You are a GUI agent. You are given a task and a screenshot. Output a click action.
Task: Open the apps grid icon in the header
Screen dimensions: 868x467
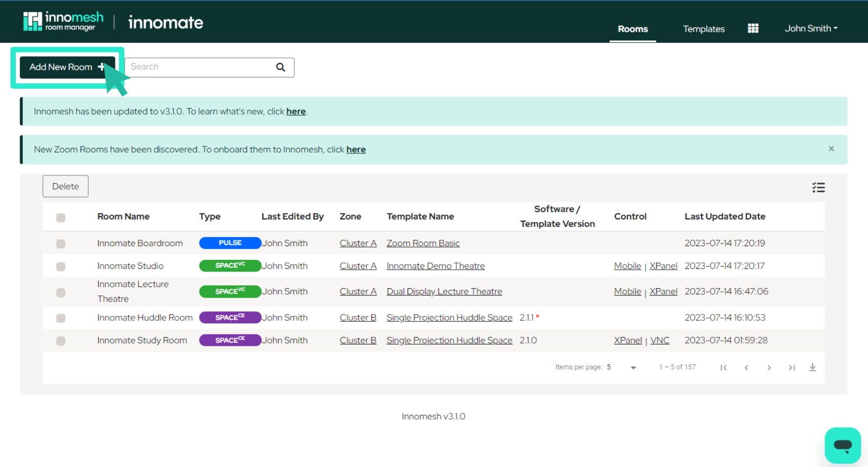[753, 28]
